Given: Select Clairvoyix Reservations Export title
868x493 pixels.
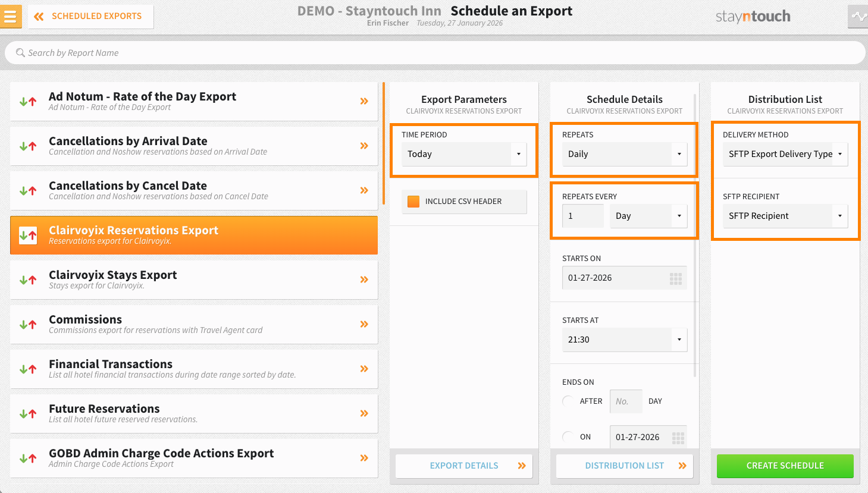Looking at the screenshot, I should click(133, 230).
